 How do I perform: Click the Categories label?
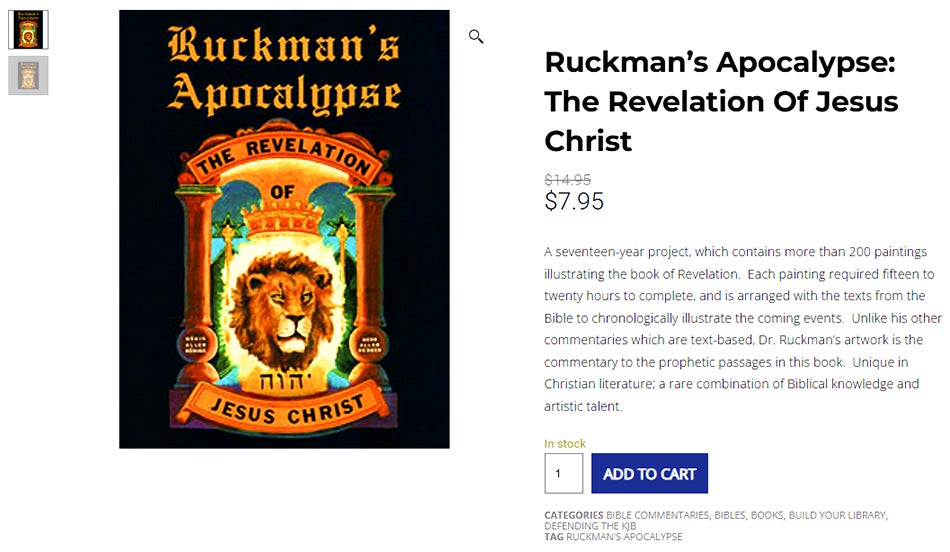pyautogui.click(x=573, y=516)
